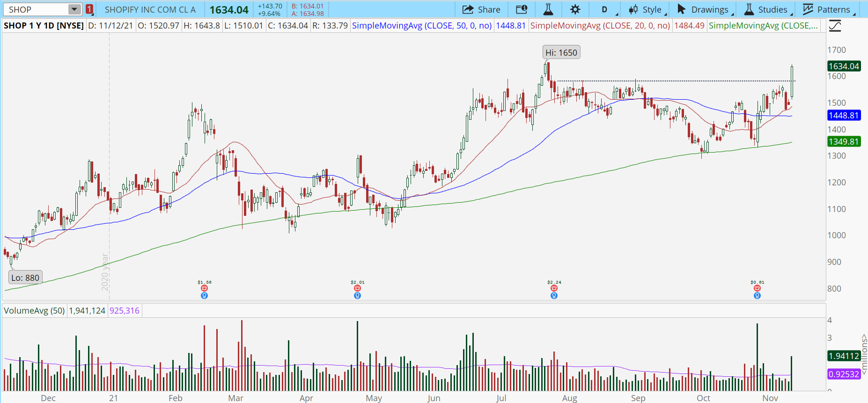This screenshot has width=868, height=403.
Task: Click the blue 1448.81 price axis label
Action: (844, 115)
